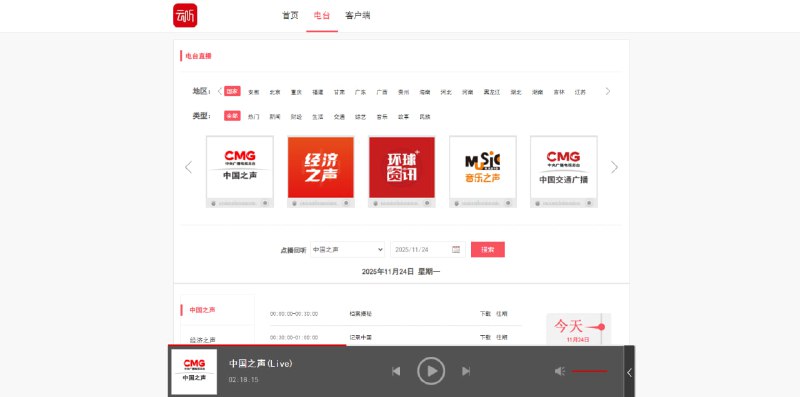800x397 pixels.
Task: Show more regions with right chevron
Action: click(x=608, y=91)
